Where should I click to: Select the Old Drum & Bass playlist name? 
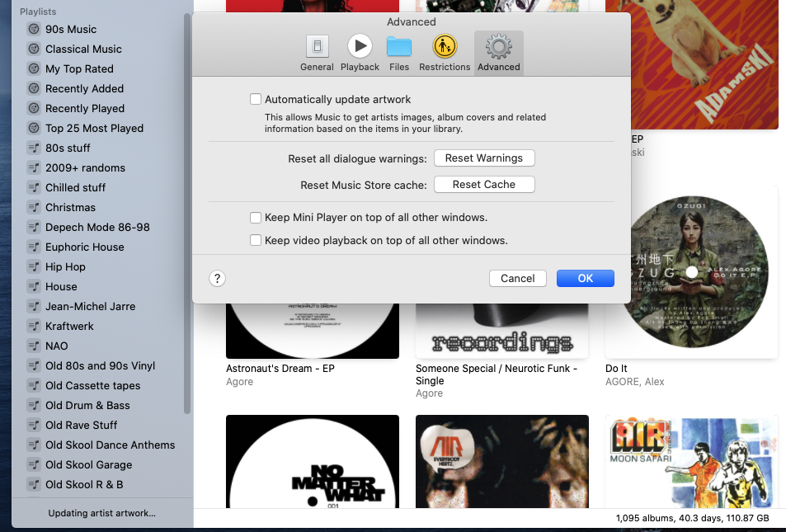[87, 406]
